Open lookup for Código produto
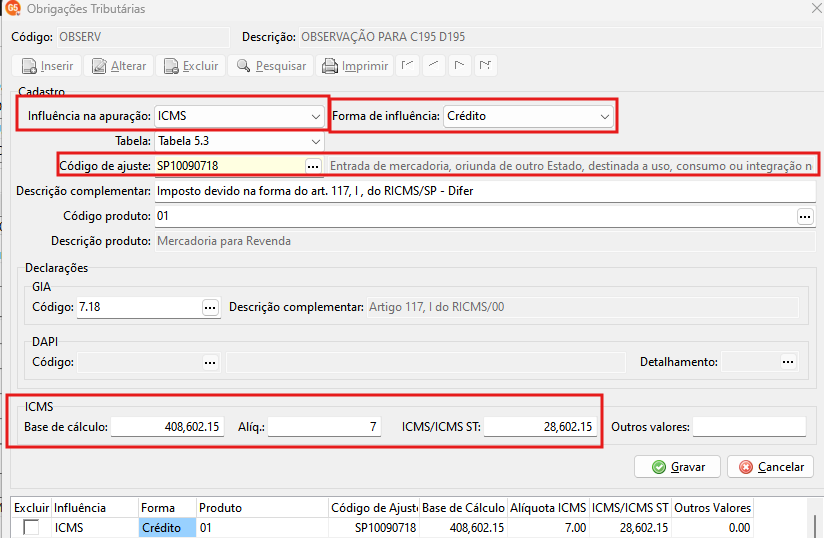This screenshot has width=824, height=538. (x=805, y=216)
